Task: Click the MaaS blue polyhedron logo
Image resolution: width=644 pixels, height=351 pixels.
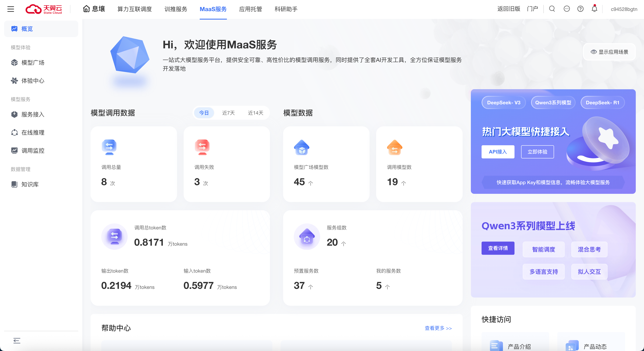Action: pyautogui.click(x=130, y=55)
